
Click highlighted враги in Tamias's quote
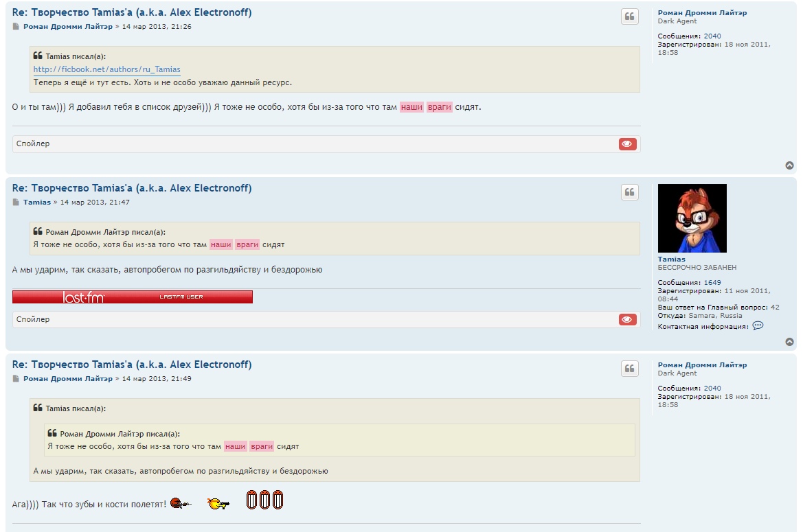(x=247, y=244)
